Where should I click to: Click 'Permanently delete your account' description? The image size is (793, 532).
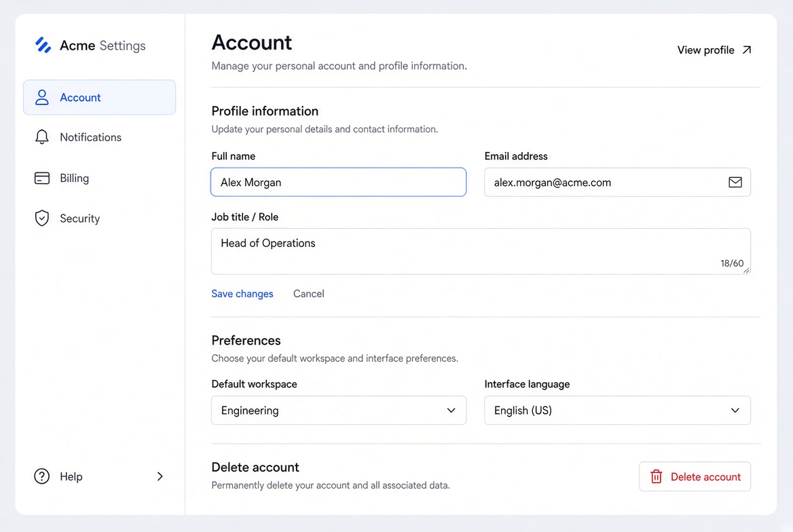(331, 485)
